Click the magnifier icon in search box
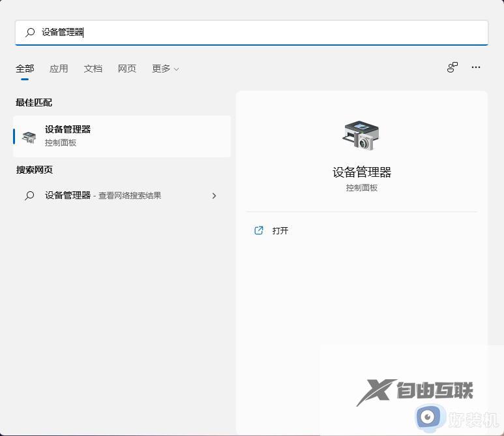 [30, 32]
